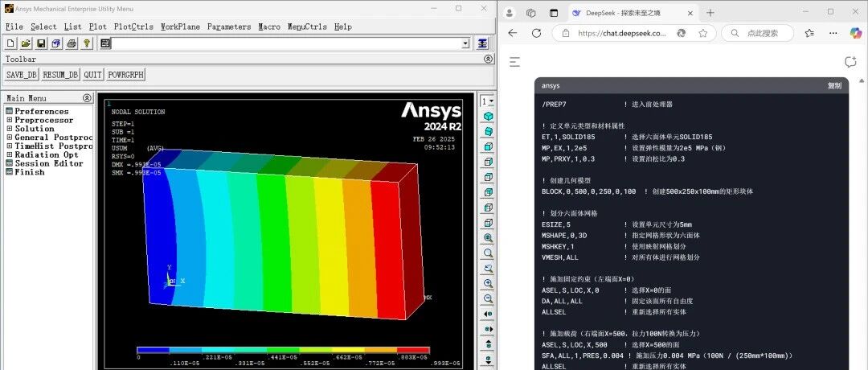The width and height of the screenshot is (868, 370).
Task: Click the Pan Model Left icon
Action: click(489, 314)
